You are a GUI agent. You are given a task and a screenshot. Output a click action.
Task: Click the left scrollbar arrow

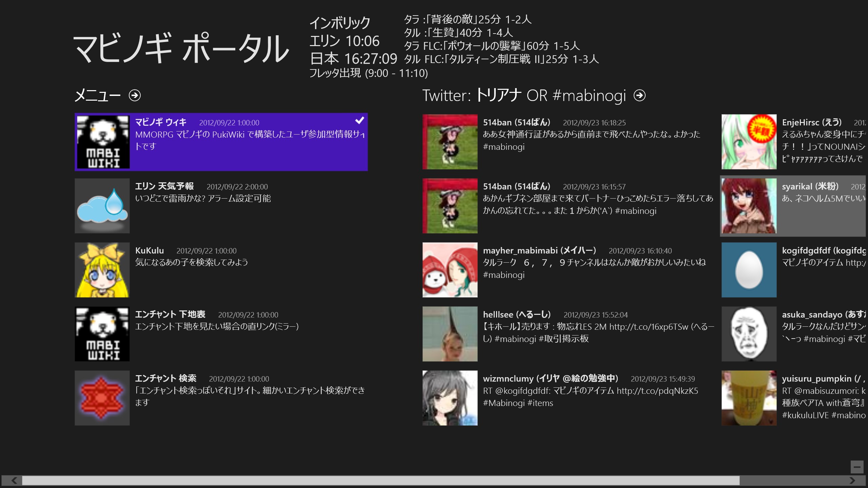coord(14,480)
